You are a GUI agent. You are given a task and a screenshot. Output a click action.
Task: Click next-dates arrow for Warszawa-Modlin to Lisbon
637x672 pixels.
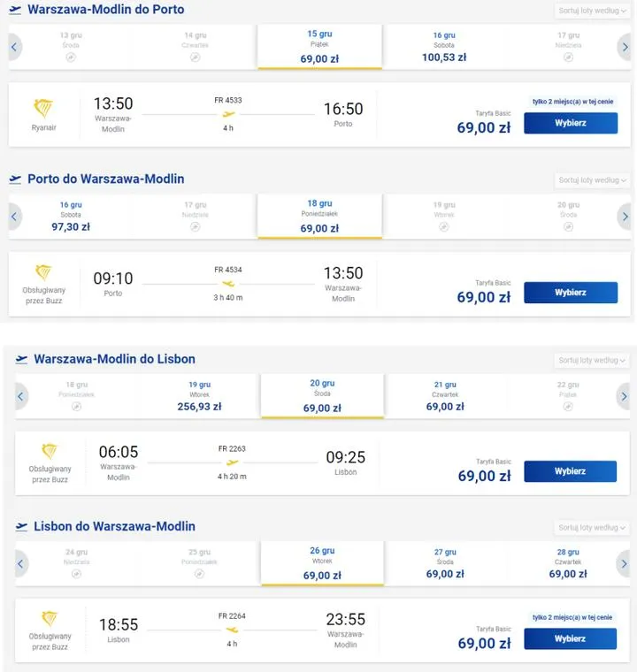623,396
